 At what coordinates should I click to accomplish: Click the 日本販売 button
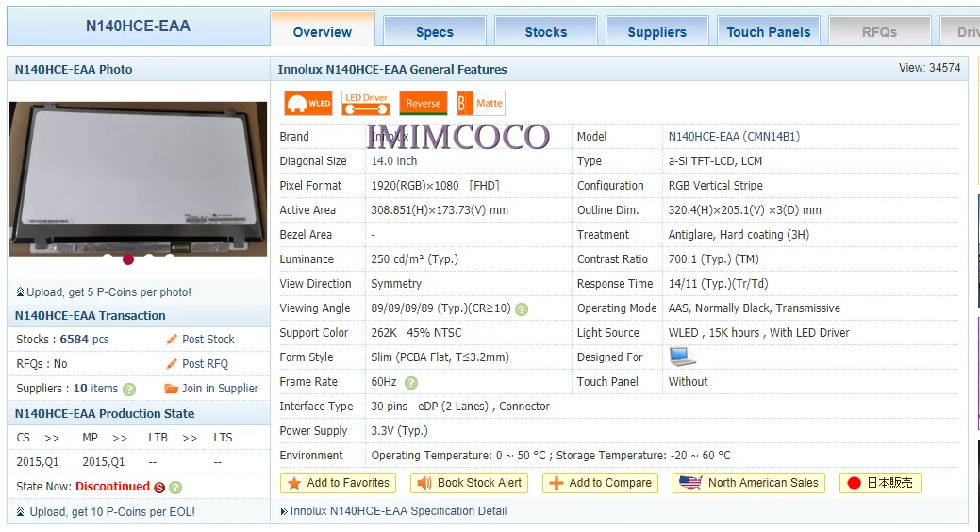[880, 483]
